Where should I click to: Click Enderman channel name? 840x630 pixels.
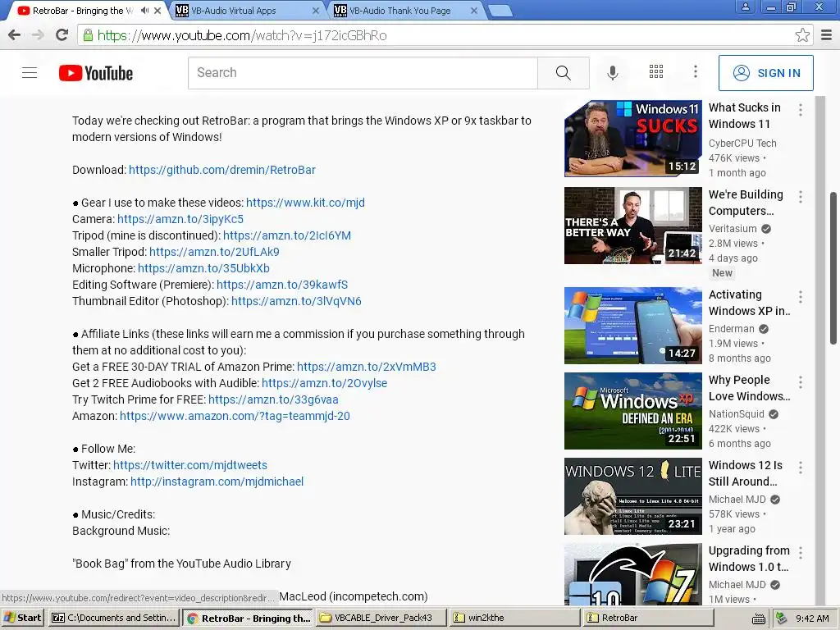[x=731, y=329]
